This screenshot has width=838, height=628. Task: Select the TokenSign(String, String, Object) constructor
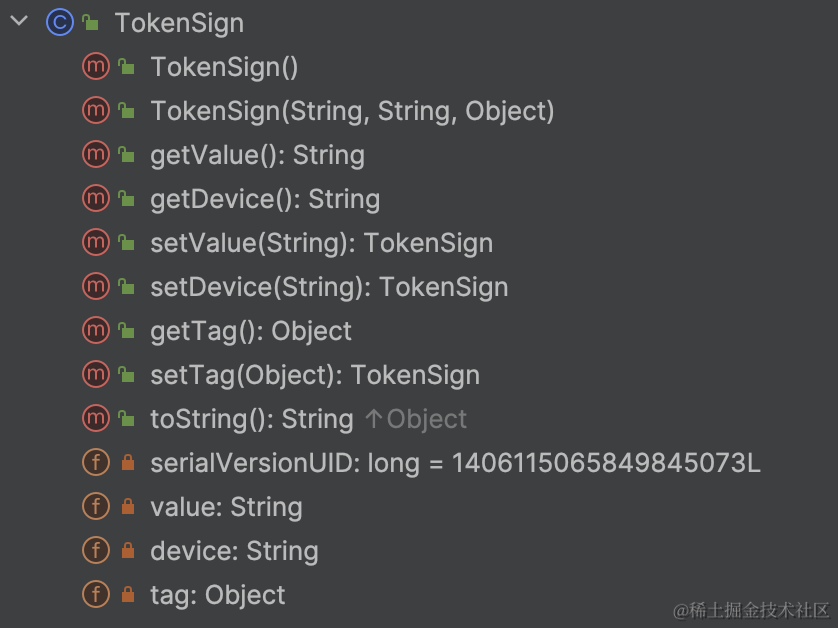352,111
